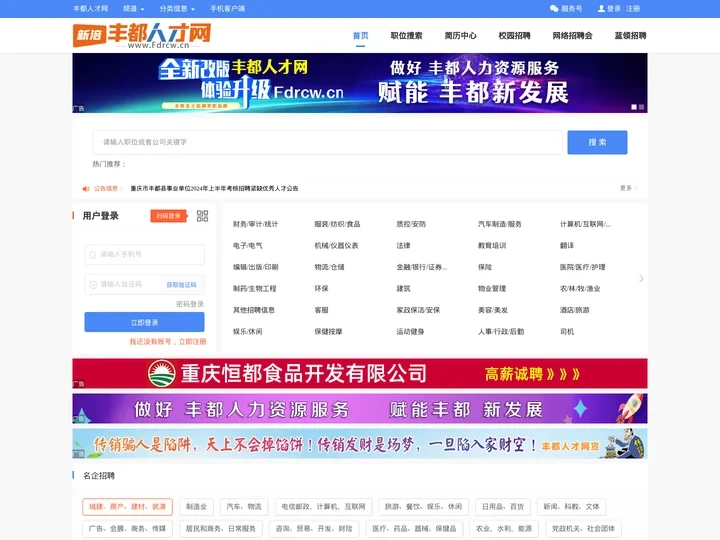The image size is (720, 540).
Task: Open 手机客户端 link
Action: 227,9
